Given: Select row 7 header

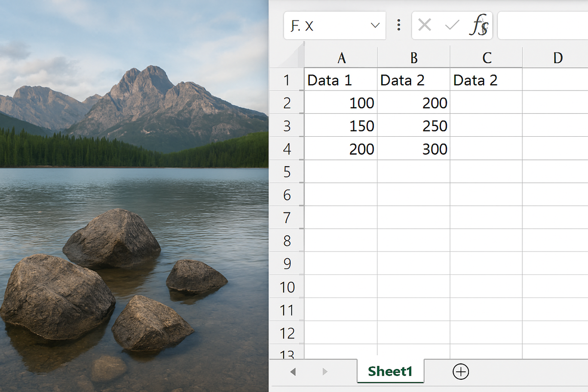Looking at the screenshot, I should pos(287,218).
